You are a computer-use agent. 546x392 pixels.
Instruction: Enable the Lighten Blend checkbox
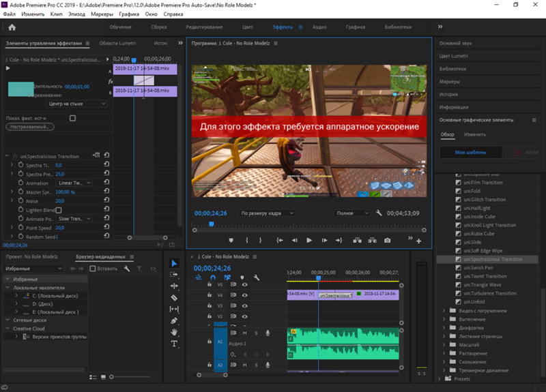point(59,210)
